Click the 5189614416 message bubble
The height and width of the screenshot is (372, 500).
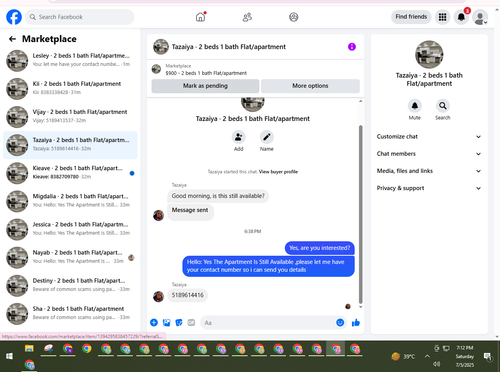tap(188, 295)
